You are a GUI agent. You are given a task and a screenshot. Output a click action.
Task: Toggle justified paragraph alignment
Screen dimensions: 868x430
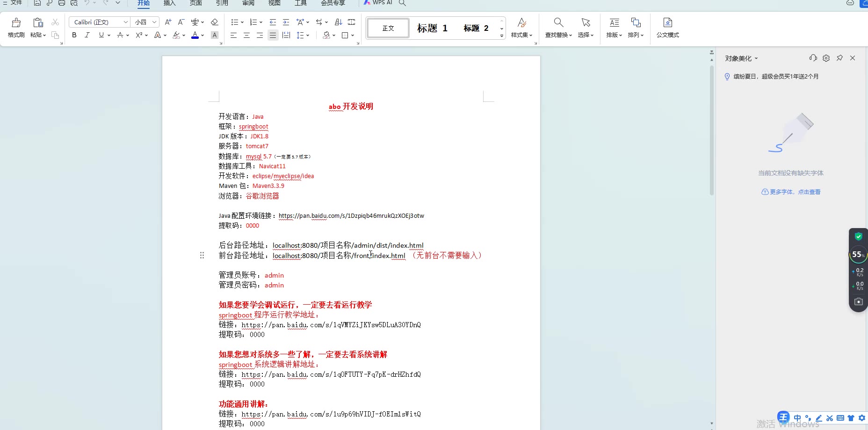point(273,35)
